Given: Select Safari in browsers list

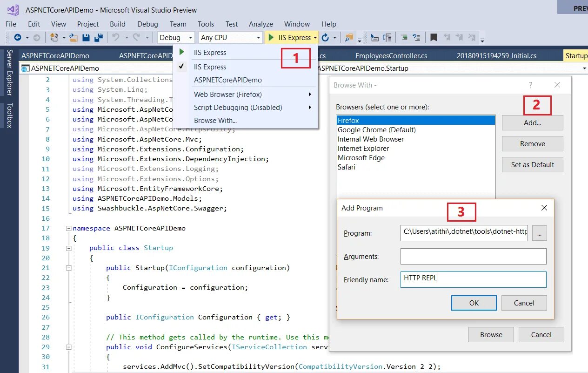Looking at the screenshot, I should [x=416, y=167].
